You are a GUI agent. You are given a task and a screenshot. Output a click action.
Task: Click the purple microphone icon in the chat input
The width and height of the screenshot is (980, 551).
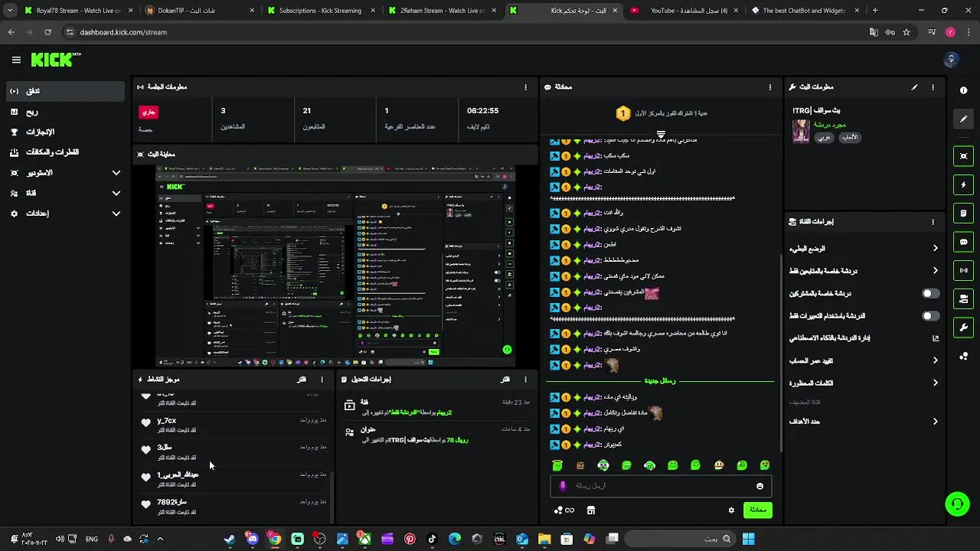pos(563,486)
